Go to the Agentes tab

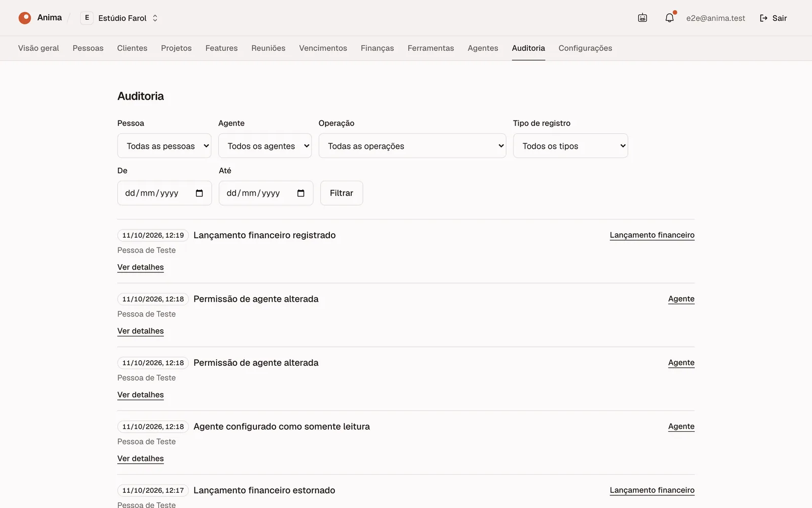483,48
